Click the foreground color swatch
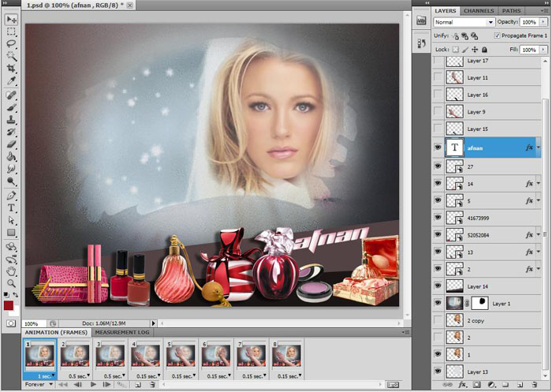 pos(9,305)
